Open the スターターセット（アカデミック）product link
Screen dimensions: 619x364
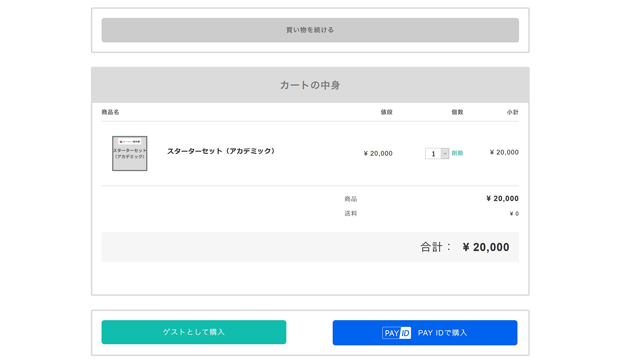pyautogui.click(x=222, y=151)
